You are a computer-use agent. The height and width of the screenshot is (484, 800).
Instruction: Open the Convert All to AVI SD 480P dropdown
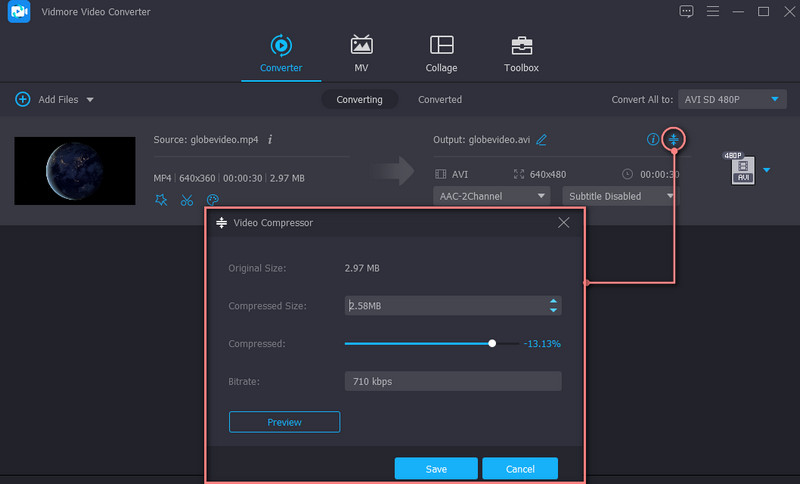point(733,99)
